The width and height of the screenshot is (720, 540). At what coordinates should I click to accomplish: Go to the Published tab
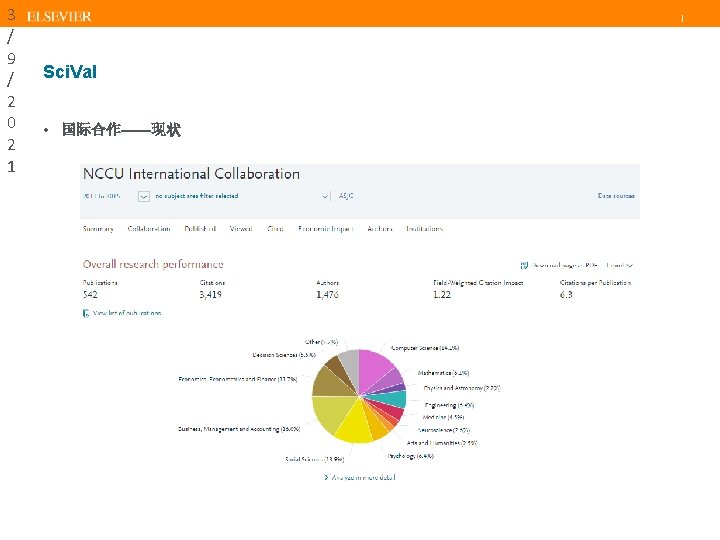(x=200, y=229)
